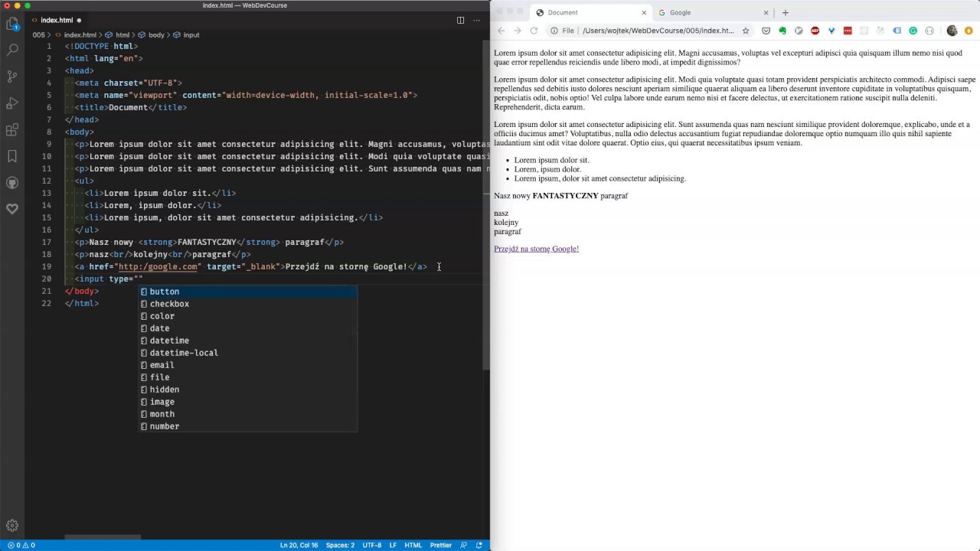980x551 pixels.
Task: Choose 'email' from autocomplete list
Action: [x=247, y=365]
